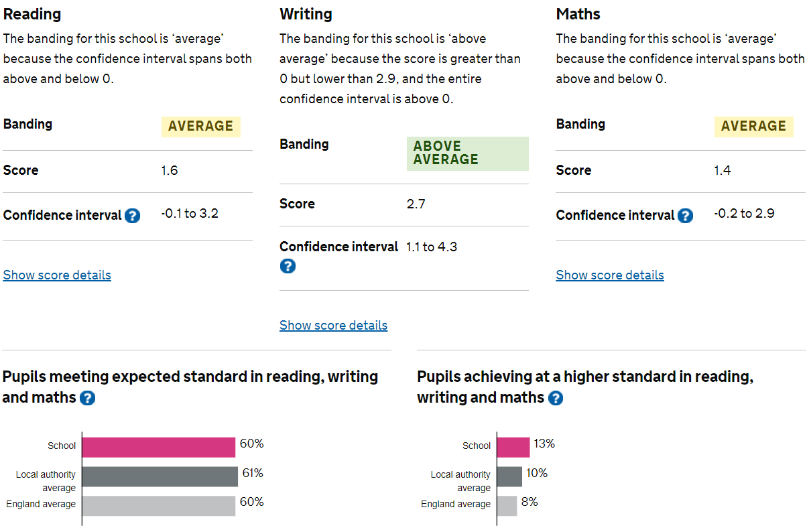Expand Show score details under Reading
Viewport: 809px width, 532px height.
click(x=57, y=275)
